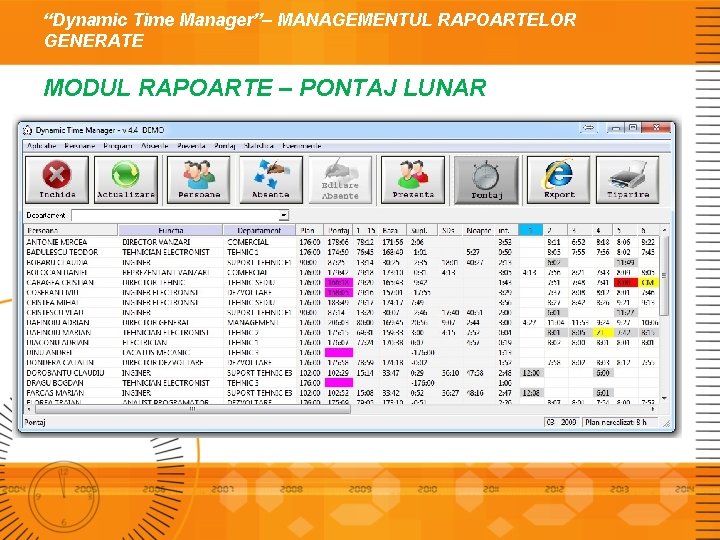Click the 03 2009 period in status bar

(x=562, y=422)
